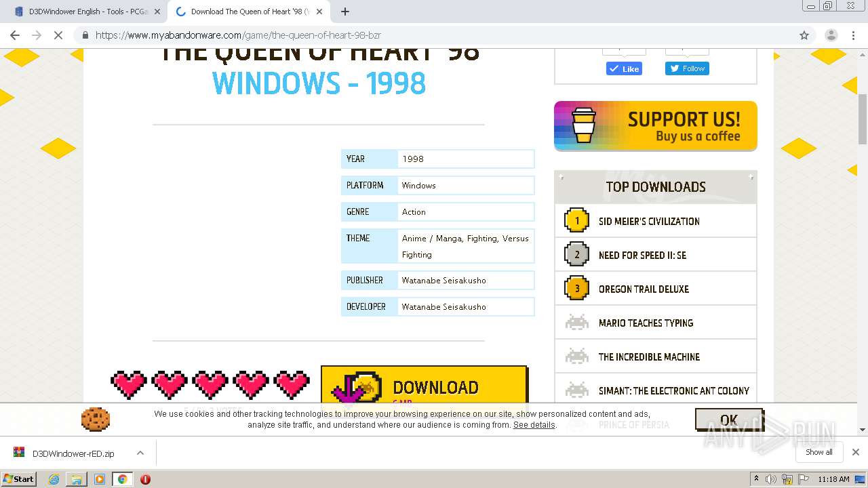Switch to the D3DWindower English tab

(x=86, y=12)
